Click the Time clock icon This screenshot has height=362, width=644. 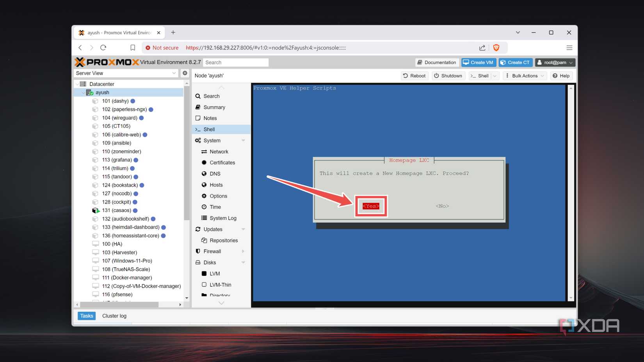[x=204, y=207]
